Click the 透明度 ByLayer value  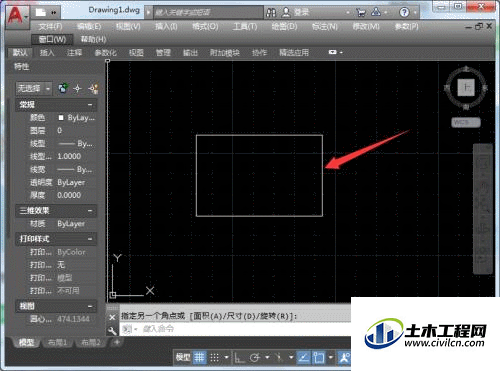click(71, 182)
